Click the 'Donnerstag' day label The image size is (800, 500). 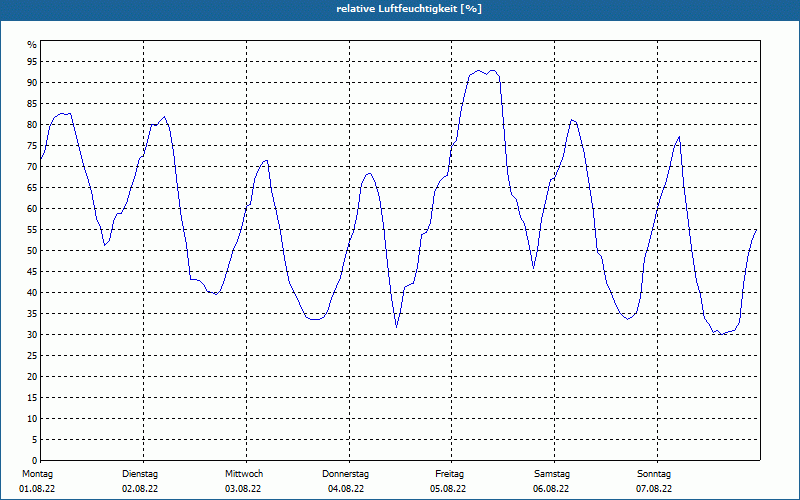pos(345,474)
